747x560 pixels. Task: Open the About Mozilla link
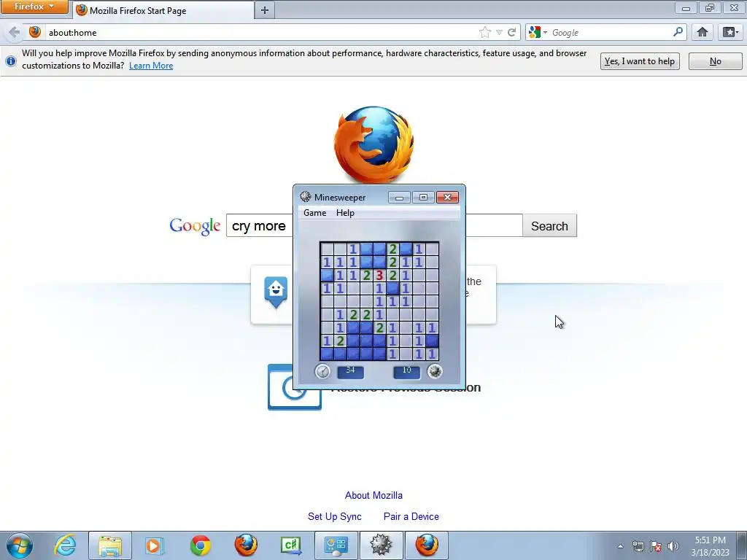373,495
